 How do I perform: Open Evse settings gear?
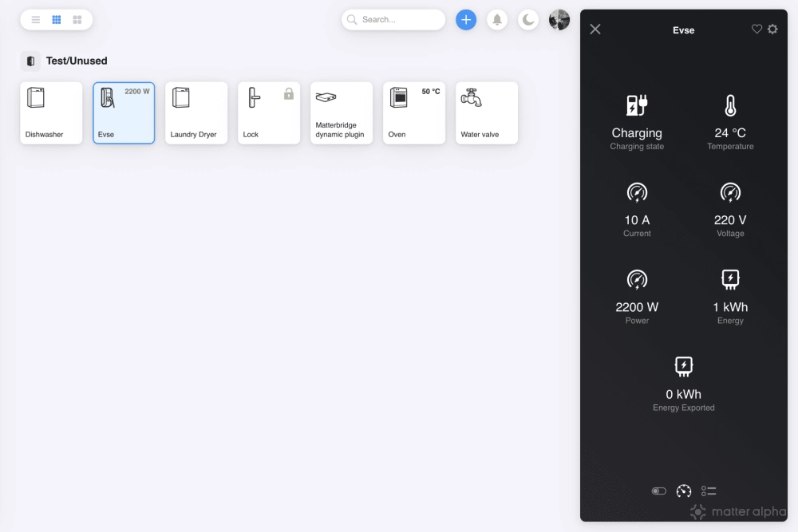coord(772,30)
